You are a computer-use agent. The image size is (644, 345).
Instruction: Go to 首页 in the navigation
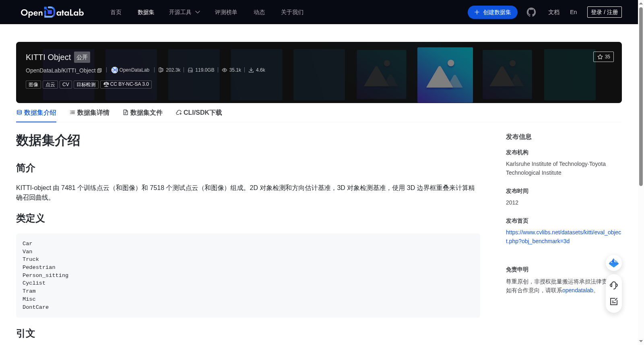[116, 12]
